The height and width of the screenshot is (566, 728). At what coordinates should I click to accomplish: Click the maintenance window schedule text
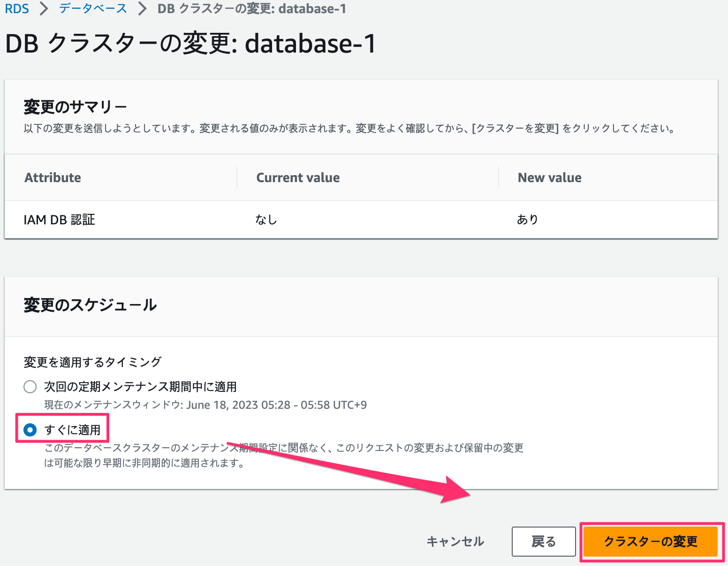205,405
